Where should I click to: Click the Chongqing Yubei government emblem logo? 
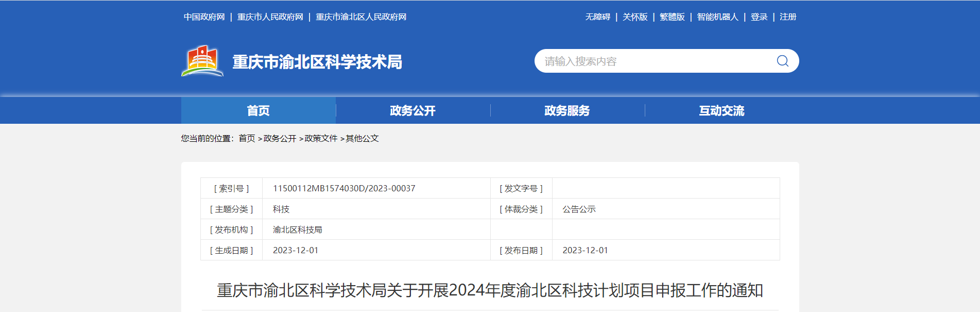[202, 61]
